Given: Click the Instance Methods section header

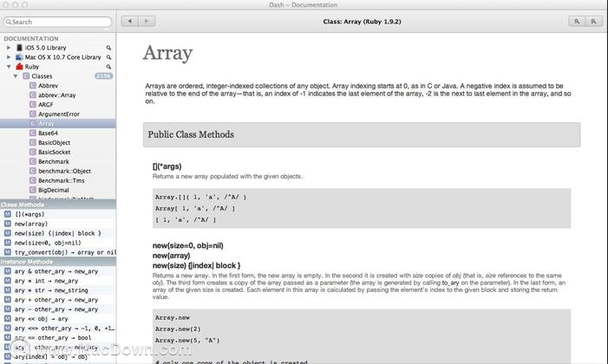Looking at the screenshot, I should (58, 262).
